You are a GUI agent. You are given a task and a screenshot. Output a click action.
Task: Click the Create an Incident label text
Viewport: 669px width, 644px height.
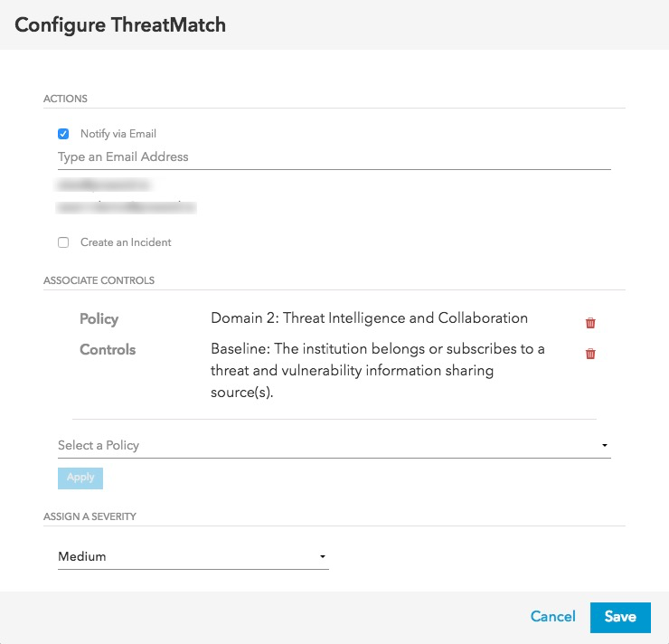click(x=126, y=242)
